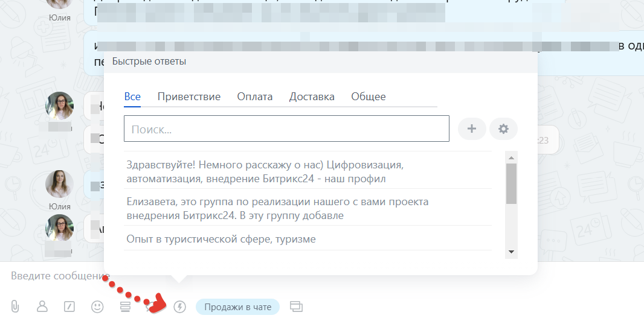
Task: Click the overlapping windows icon
Action: coord(296,307)
